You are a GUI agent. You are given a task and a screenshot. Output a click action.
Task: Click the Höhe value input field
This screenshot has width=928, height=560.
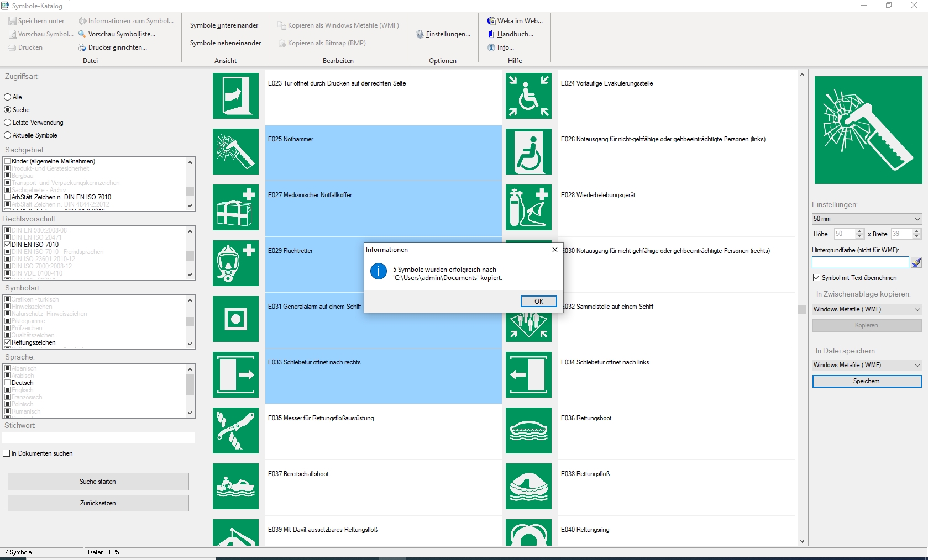pyautogui.click(x=845, y=234)
